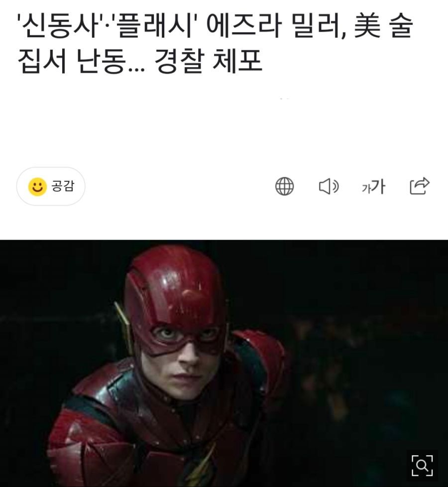Open the Flash movie still image
This screenshot has height=487, width=448.
point(224,363)
